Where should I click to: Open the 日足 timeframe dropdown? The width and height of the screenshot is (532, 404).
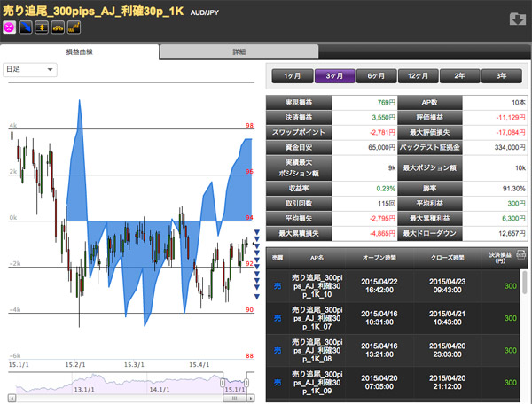pos(30,69)
